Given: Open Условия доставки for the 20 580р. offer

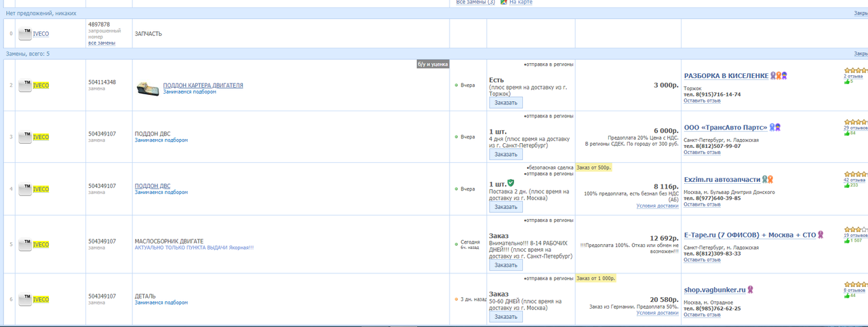Looking at the screenshot, I should tap(657, 313).
